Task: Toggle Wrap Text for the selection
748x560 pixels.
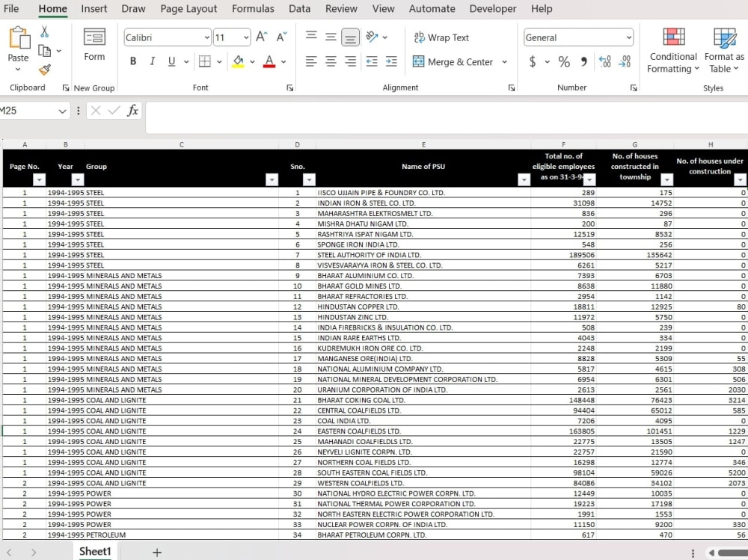Action: pos(441,37)
